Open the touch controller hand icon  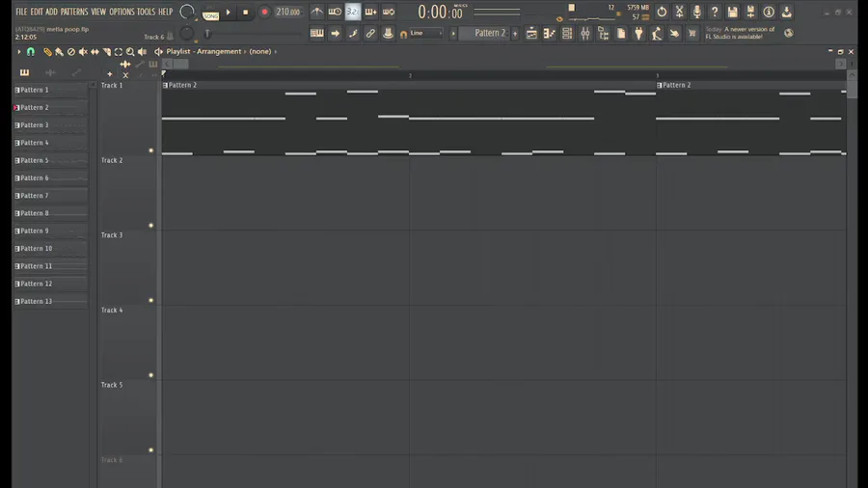[674, 34]
